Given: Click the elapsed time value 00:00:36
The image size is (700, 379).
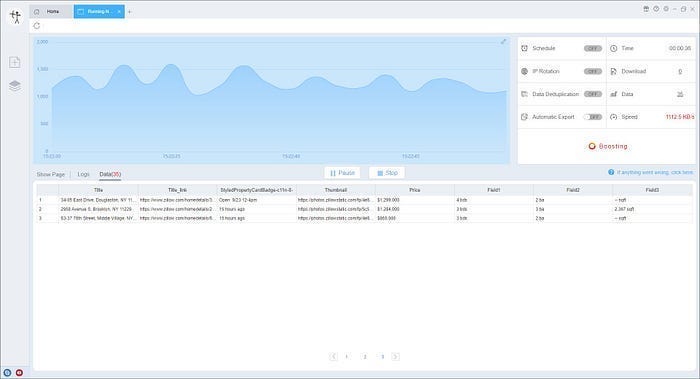Looking at the screenshot, I should [680, 48].
